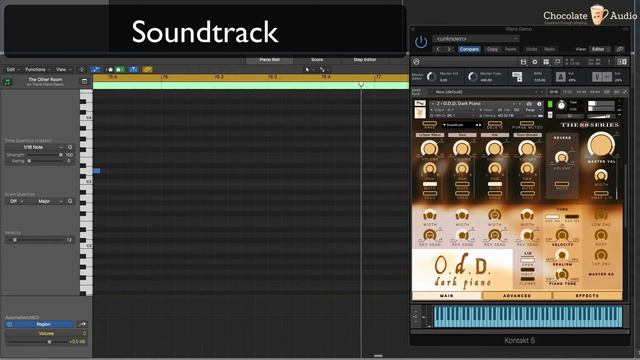Mute the second mic channel
Image resolution: width=640 pixels, height=360 pixels.
point(462,185)
